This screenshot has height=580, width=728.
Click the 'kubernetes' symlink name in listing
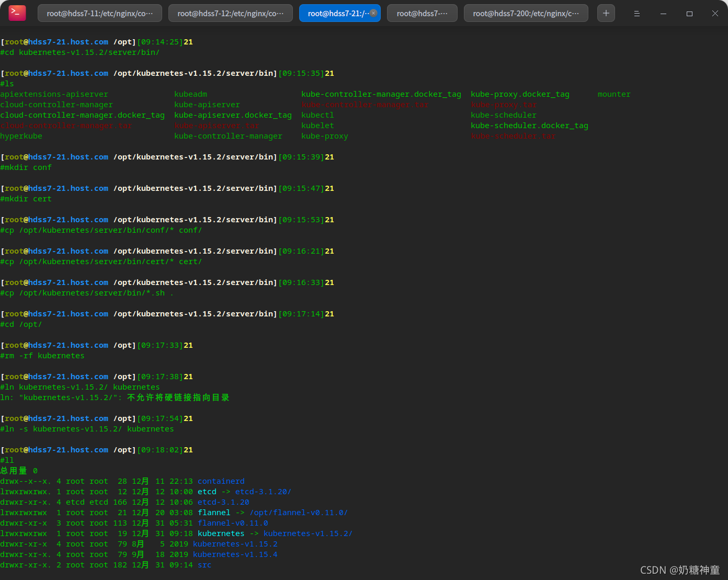click(221, 533)
